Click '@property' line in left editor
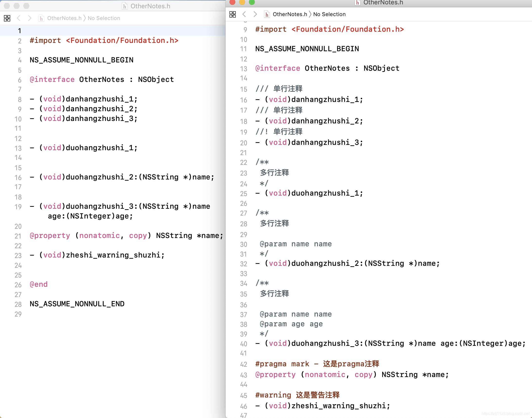Screen dimensions: 532x418 (126, 236)
